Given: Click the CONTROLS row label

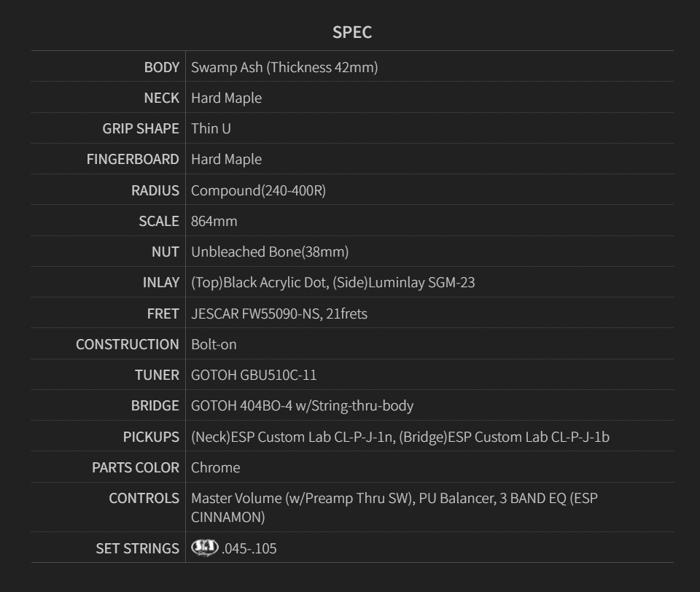Looking at the screenshot, I should pos(144,498).
